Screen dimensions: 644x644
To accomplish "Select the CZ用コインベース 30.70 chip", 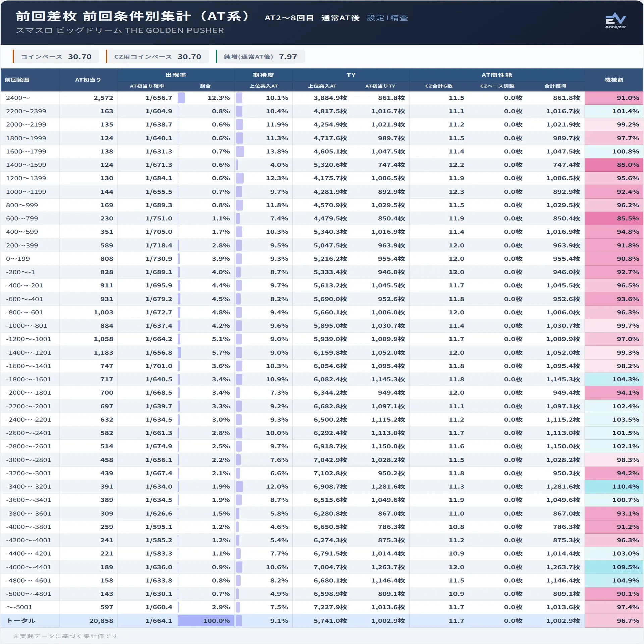I will (158, 56).
